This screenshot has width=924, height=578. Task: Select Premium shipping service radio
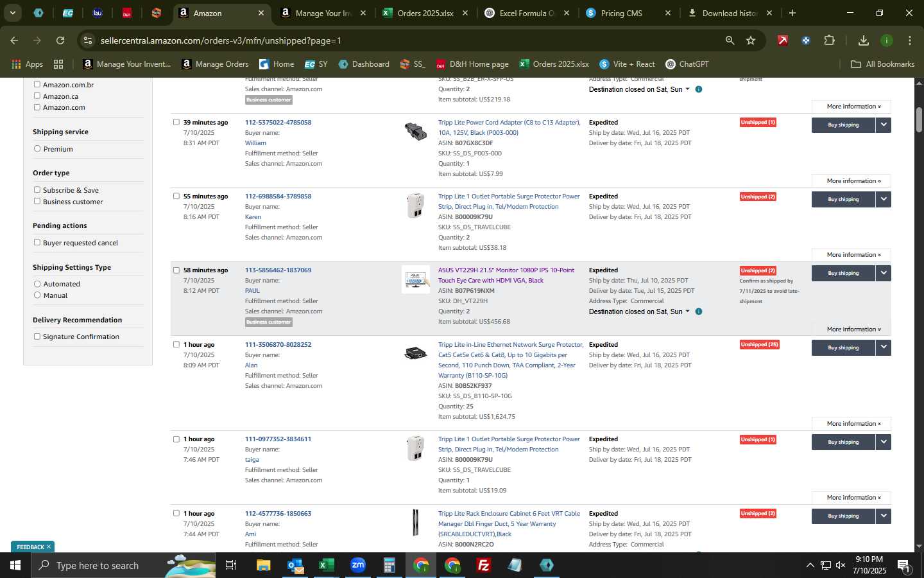(x=37, y=148)
